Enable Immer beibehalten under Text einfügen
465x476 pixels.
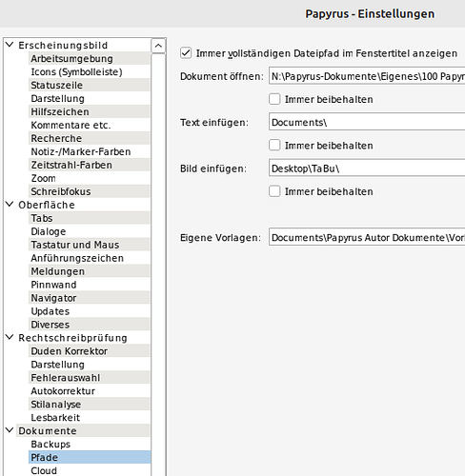click(x=274, y=145)
